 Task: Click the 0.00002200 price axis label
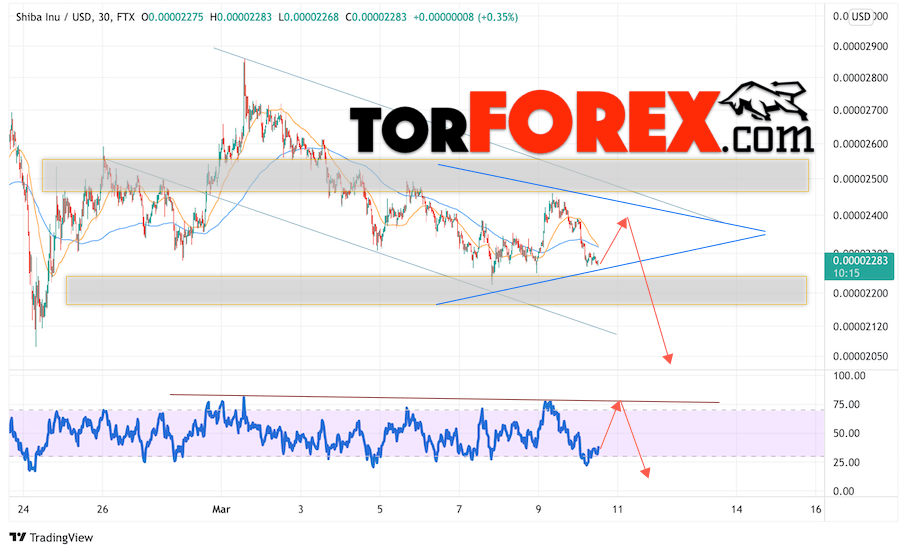click(860, 293)
